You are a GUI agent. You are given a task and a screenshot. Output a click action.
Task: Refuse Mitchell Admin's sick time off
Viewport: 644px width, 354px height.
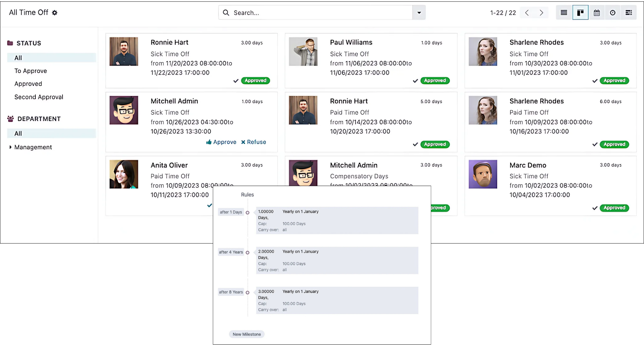click(x=253, y=142)
